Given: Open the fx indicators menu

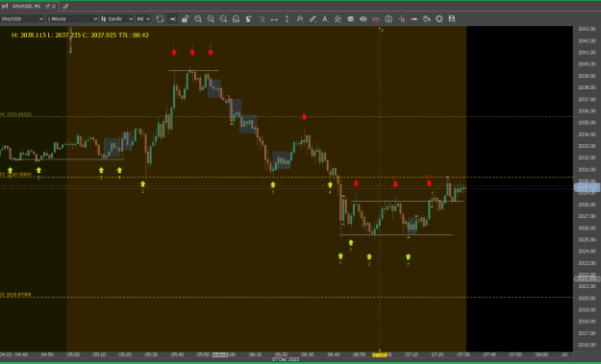Looking at the screenshot, I should pos(300,19).
